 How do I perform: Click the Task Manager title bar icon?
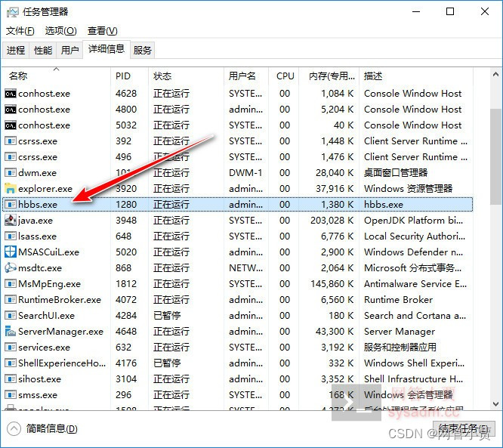pos(13,12)
